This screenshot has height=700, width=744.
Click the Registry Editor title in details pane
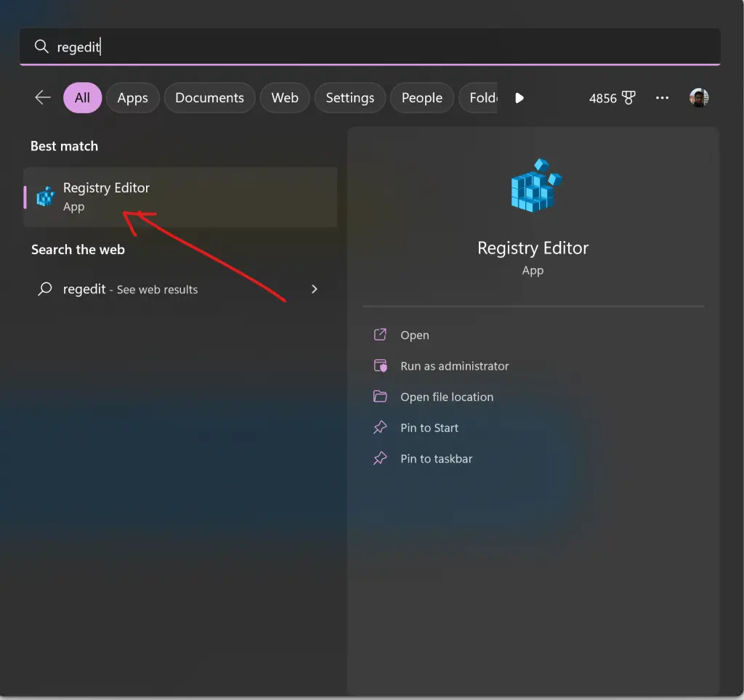[x=533, y=248]
